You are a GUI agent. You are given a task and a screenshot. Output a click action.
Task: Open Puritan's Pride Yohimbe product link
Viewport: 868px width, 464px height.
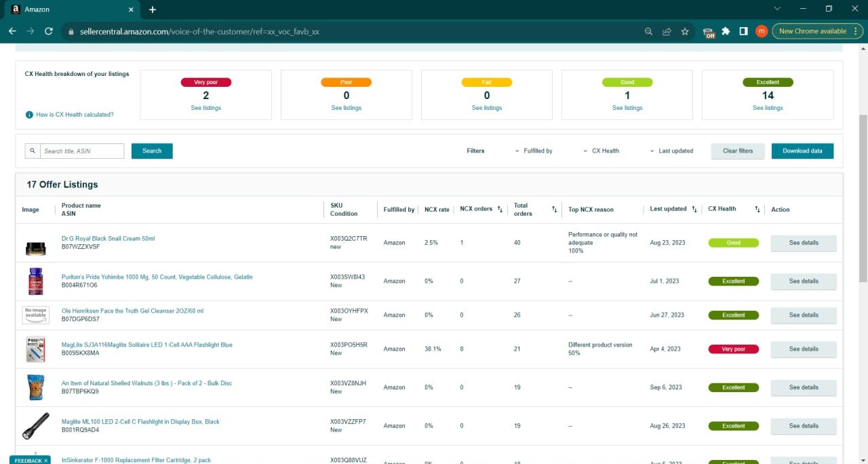point(157,277)
